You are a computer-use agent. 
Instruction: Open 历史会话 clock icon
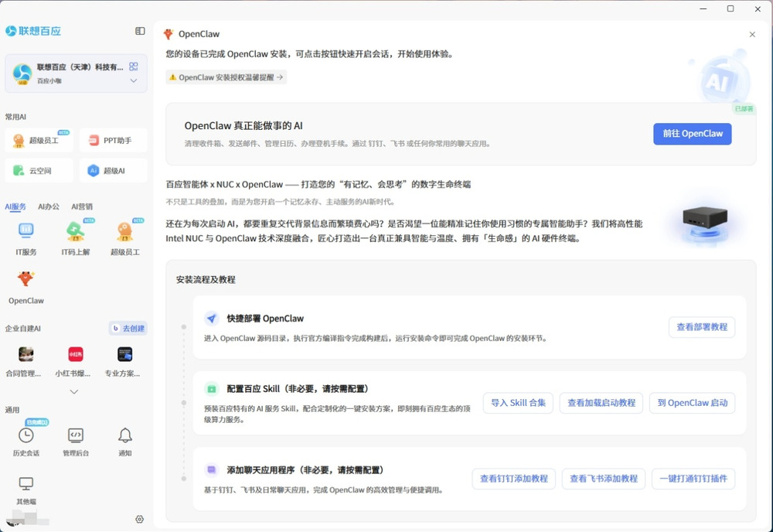point(26,435)
